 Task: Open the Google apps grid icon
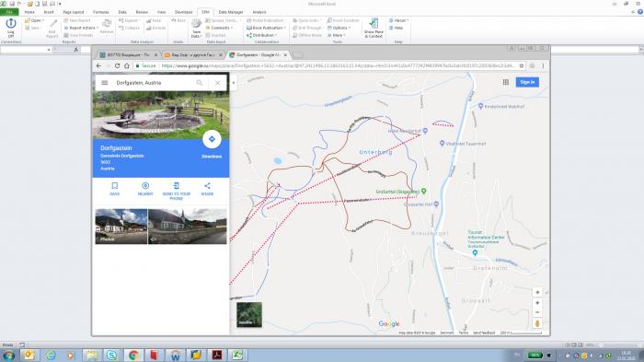pyautogui.click(x=506, y=82)
